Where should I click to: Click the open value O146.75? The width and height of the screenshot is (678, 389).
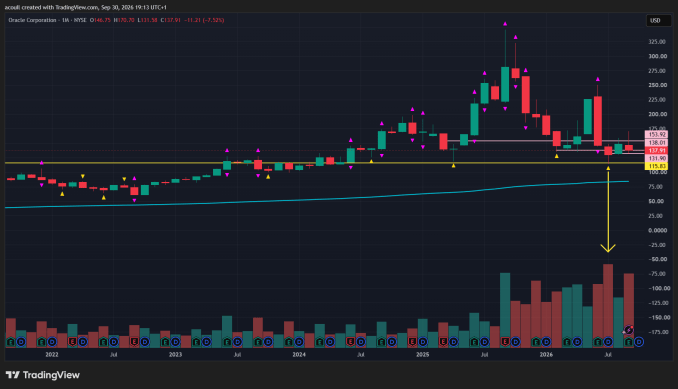(100, 20)
